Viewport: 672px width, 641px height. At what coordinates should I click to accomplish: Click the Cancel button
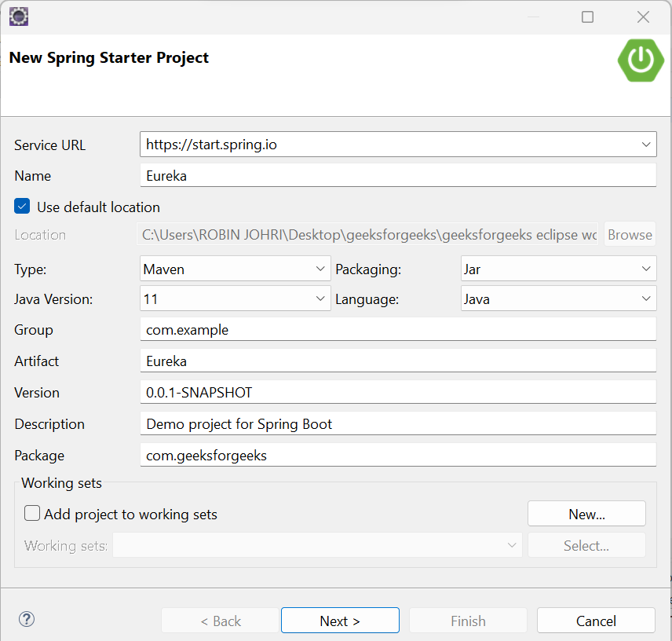(596, 621)
